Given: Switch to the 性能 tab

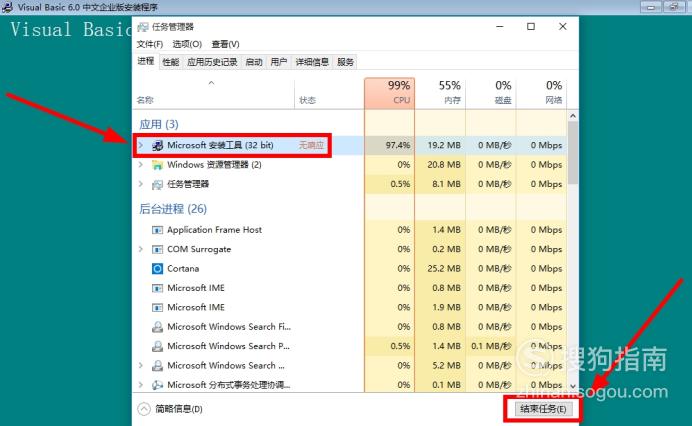Looking at the screenshot, I should [171, 62].
